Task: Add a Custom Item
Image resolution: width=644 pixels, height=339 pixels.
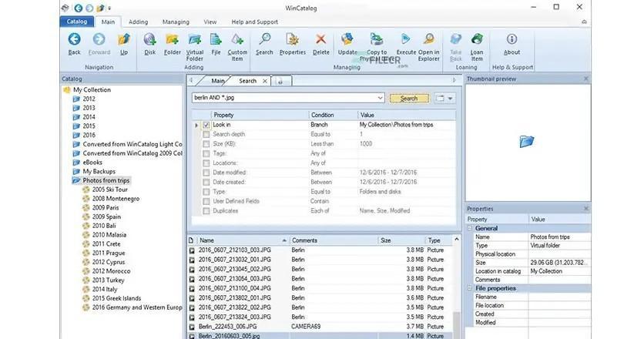Action: [x=237, y=39]
